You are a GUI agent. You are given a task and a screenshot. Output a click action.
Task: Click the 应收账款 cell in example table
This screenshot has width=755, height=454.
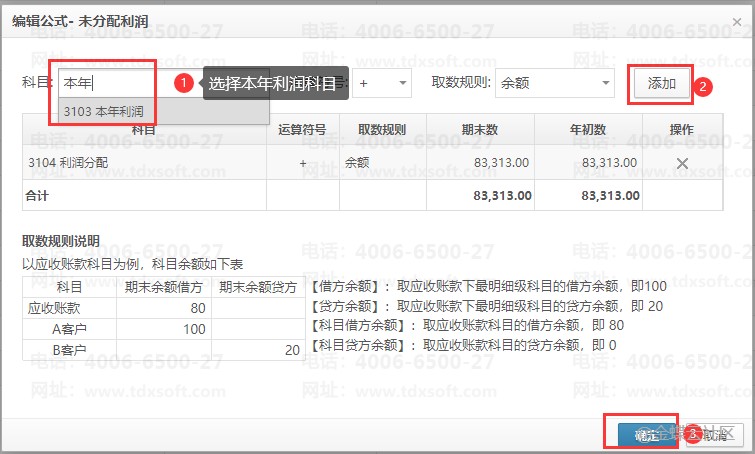[55, 308]
